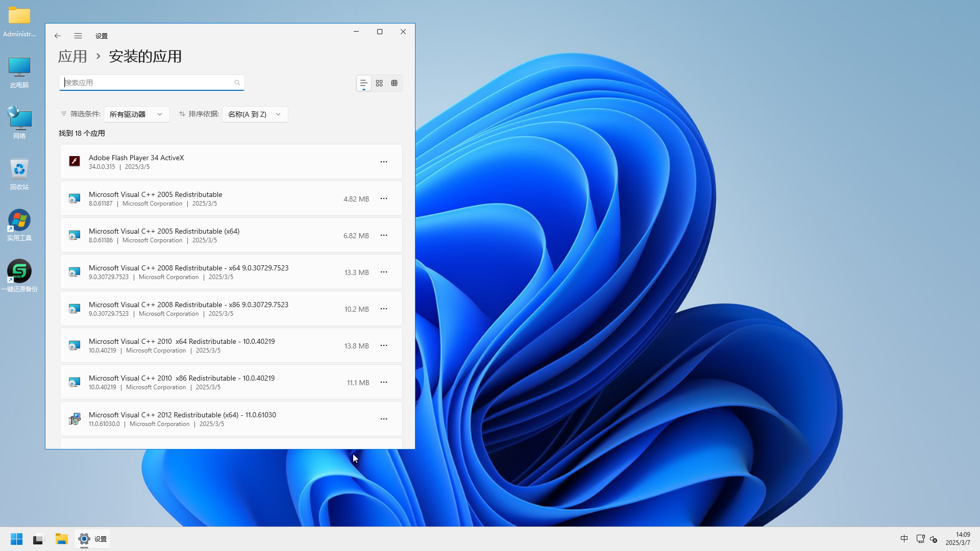Switch to list view layout
This screenshot has height=551, width=980.
click(364, 83)
